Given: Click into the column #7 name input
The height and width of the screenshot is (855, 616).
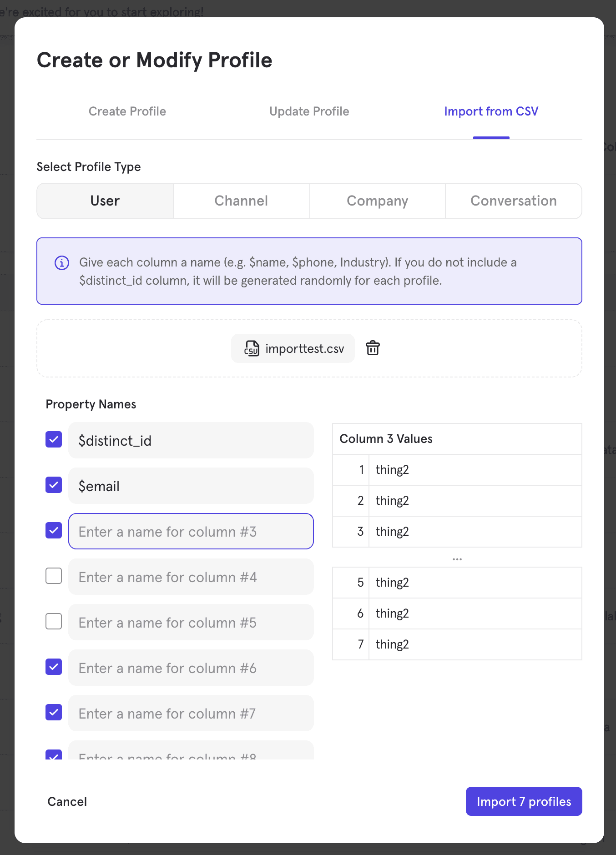Looking at the screenshot, I should pyautogui.click(x=191, y=714).
